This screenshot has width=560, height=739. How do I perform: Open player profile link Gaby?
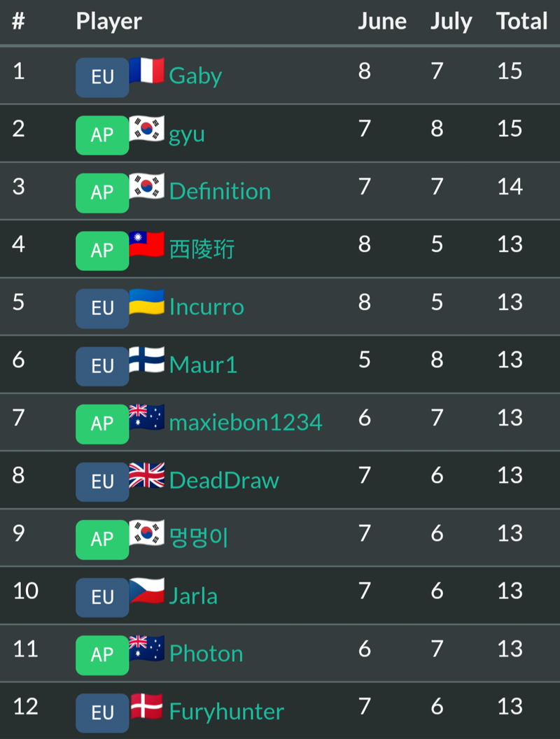195,76
